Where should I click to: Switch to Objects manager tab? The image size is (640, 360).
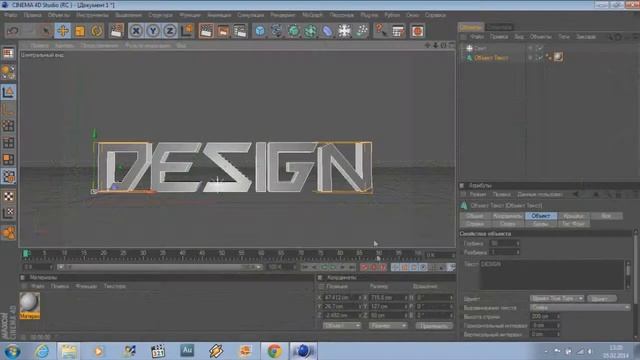pos(471,27)
